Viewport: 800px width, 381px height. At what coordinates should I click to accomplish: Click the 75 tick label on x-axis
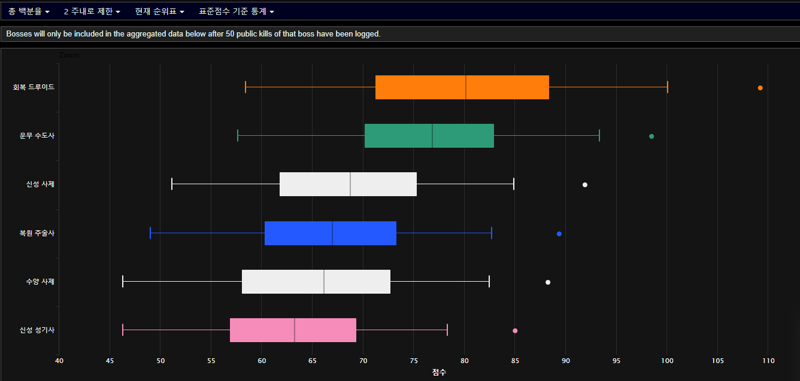click(x=414, y=361)
